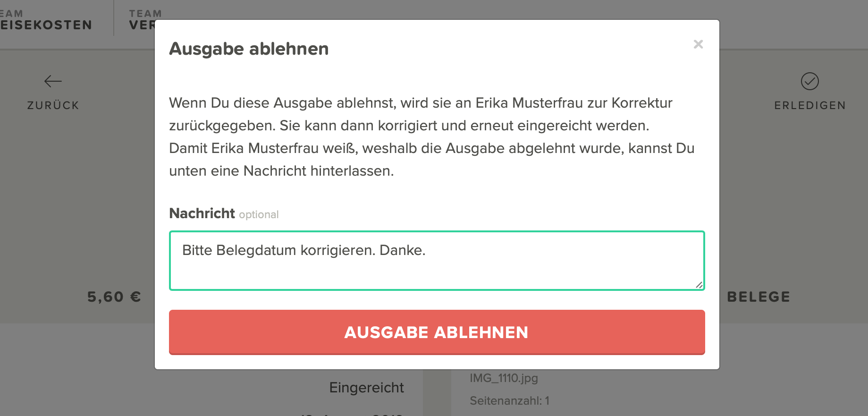Viewport: 868px width, 416px height.
Task: Click the Seitenanzahl: 1 text
Action: click(509, 401)
